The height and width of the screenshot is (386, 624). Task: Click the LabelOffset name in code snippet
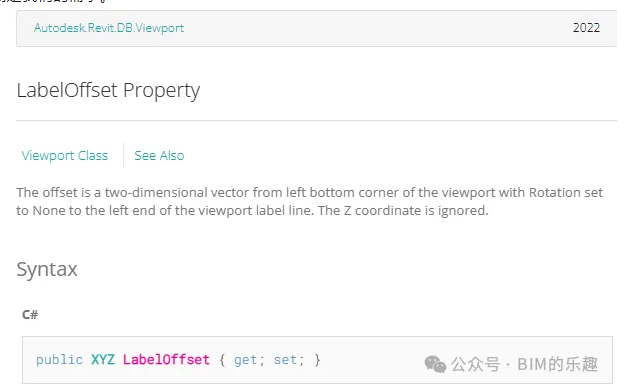click(x=166, y=360)
